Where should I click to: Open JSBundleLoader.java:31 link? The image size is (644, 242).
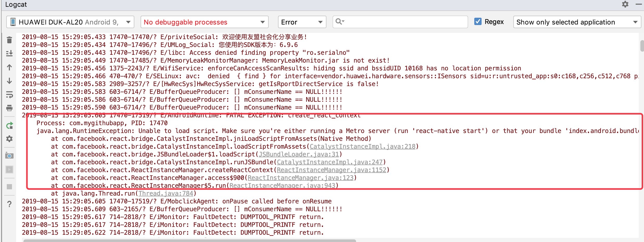click(299, 154)
